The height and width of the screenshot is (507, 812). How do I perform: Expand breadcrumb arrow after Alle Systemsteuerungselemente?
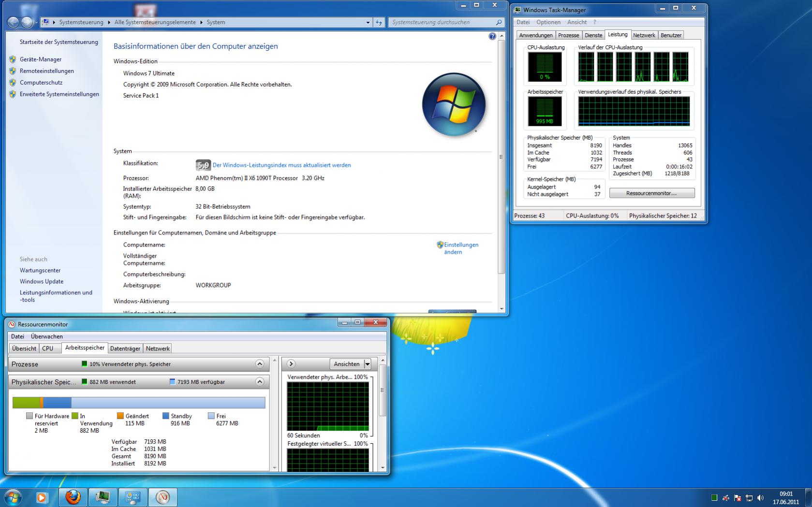pyautogui.click(x=201, y=22)
